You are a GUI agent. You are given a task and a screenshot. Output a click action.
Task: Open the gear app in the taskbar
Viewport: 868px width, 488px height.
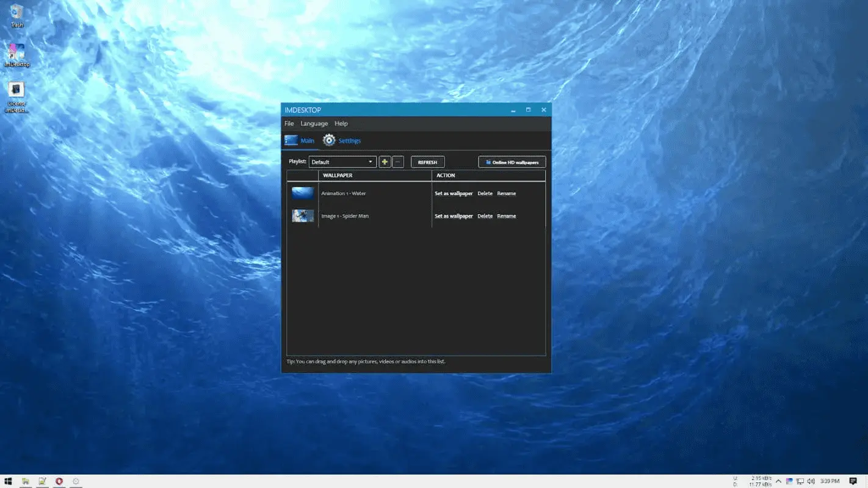point(76,481)
